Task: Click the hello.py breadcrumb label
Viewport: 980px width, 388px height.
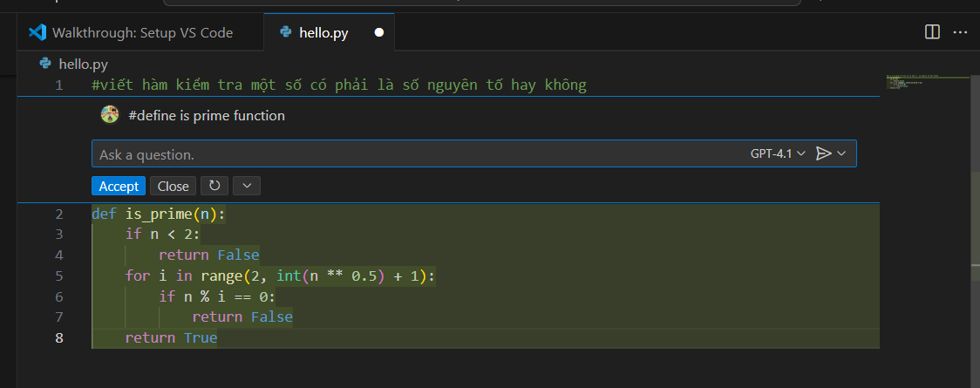Action: [x=81, y=63]
